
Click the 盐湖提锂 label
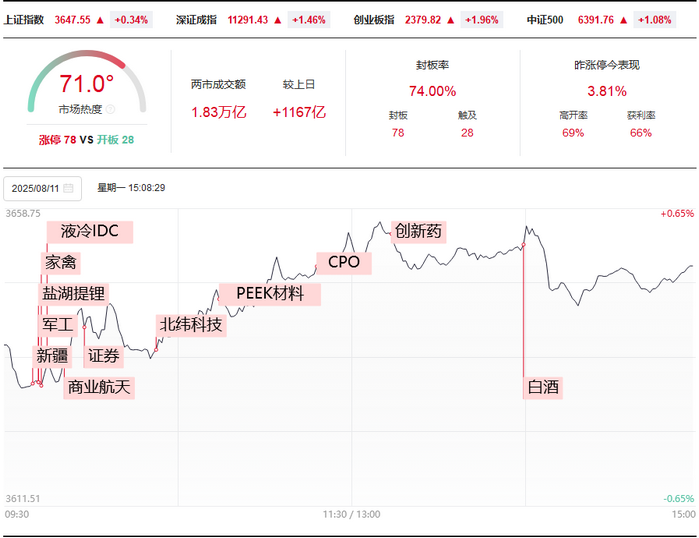point(74,294)
